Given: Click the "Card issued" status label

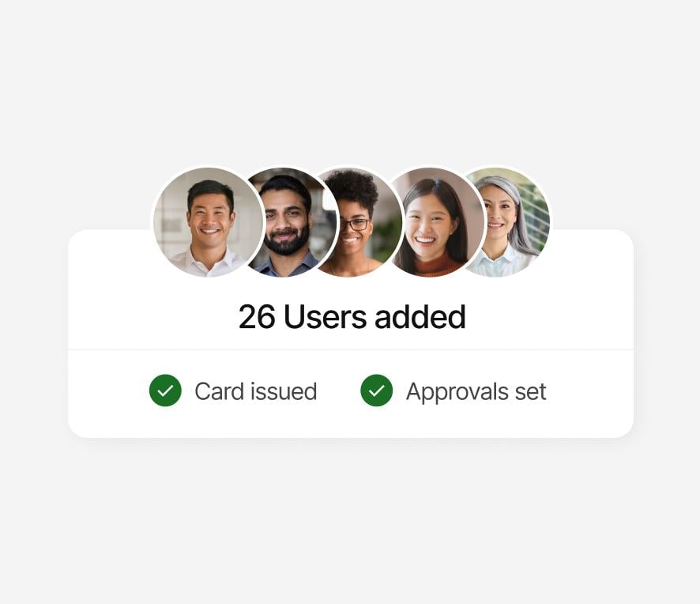Looking at the screenshot, I should pyautogui.click(x=256, y=391).
